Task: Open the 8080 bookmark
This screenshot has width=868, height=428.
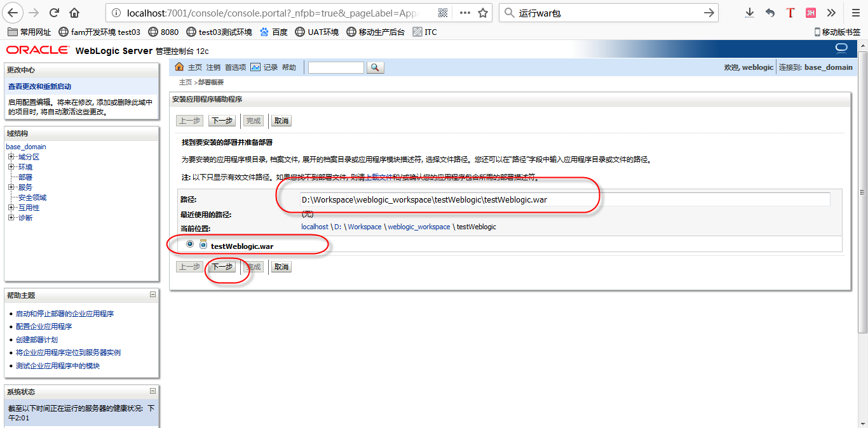Action: (x=163, y=32)
